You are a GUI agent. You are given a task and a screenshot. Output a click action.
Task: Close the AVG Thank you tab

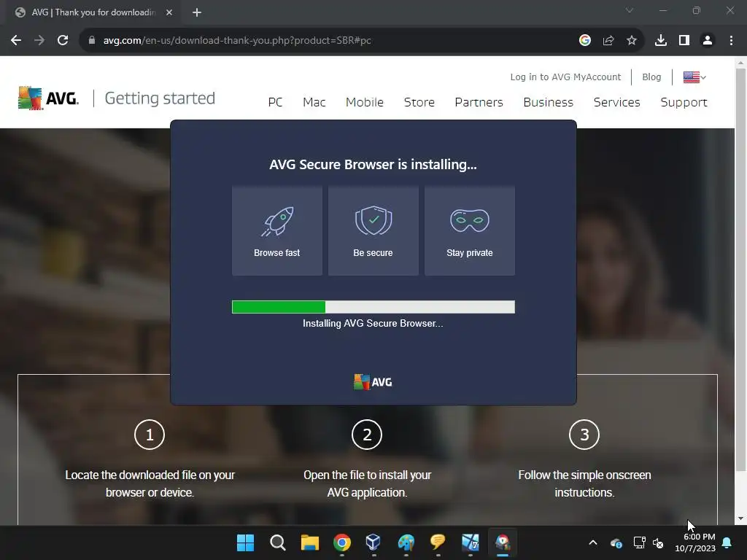pos(169,12)
